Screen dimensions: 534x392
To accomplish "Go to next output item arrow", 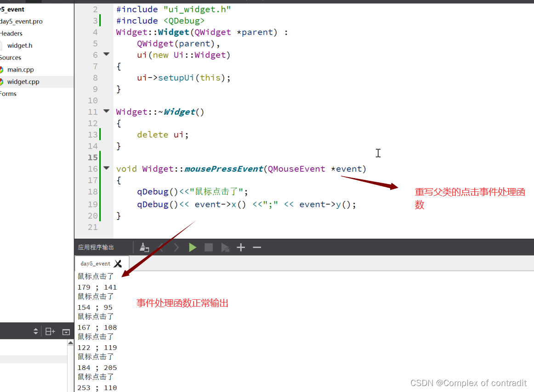I will [x=176, y=247].
